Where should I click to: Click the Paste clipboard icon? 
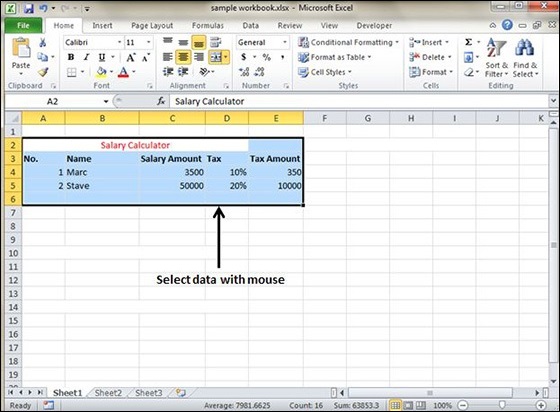pyautogui.click(x=21, y=47)
